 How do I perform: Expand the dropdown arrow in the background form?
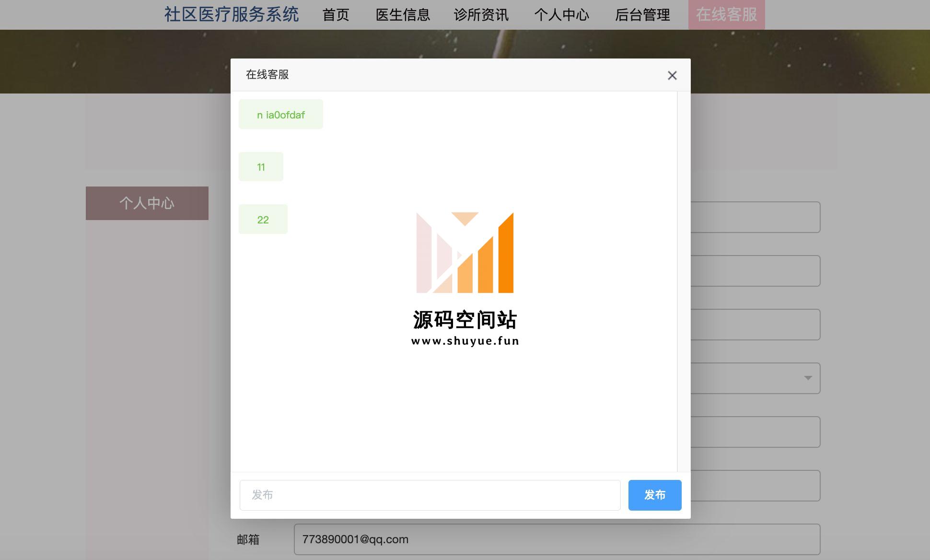click(808, 378)
